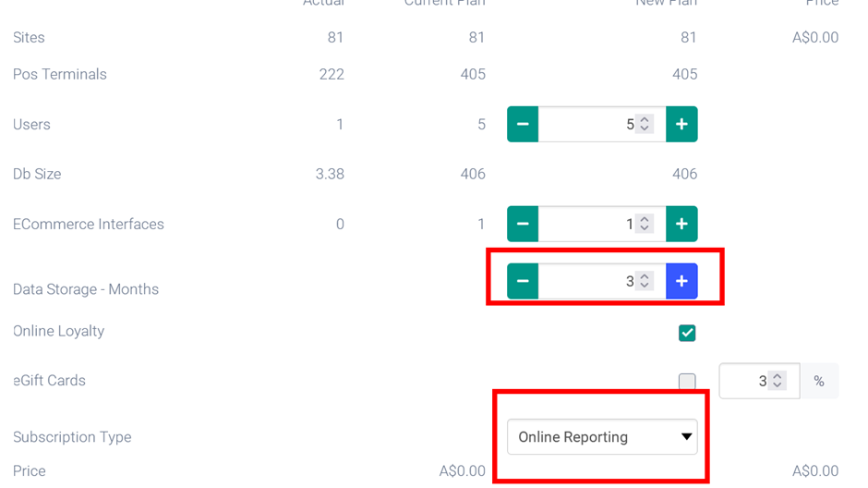Image resolution: width=868 pixels, height=488 pixels.
Task: Click ECommerce Interfaces spinner down arrow
Action: point(645,229)
